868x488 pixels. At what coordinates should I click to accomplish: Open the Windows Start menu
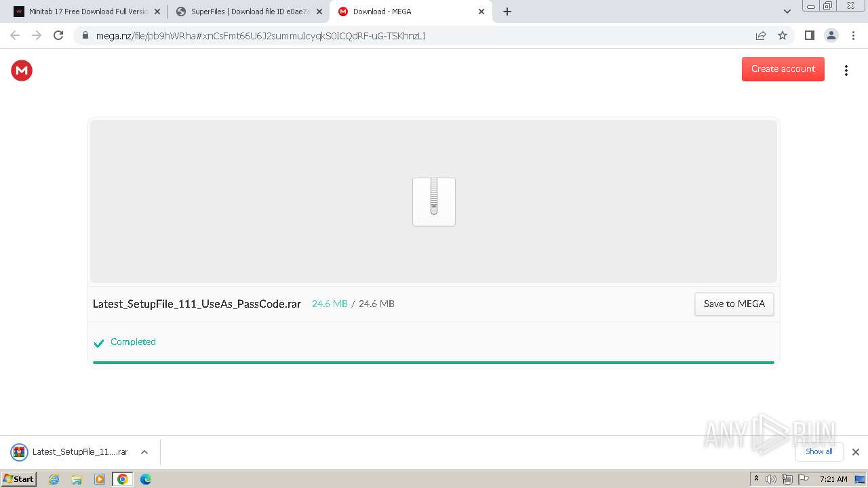point(18,479)
